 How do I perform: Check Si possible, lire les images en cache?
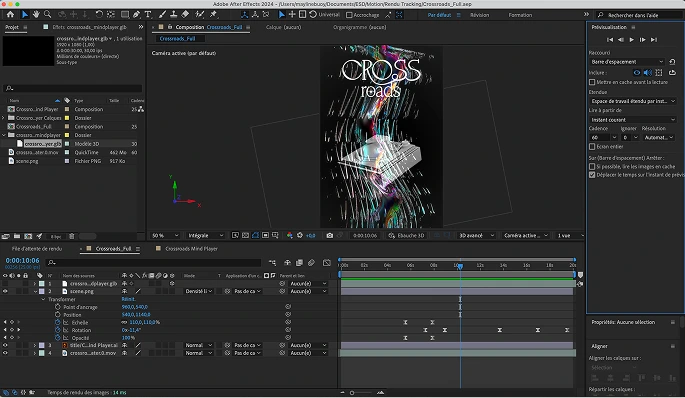pos(592,166)
